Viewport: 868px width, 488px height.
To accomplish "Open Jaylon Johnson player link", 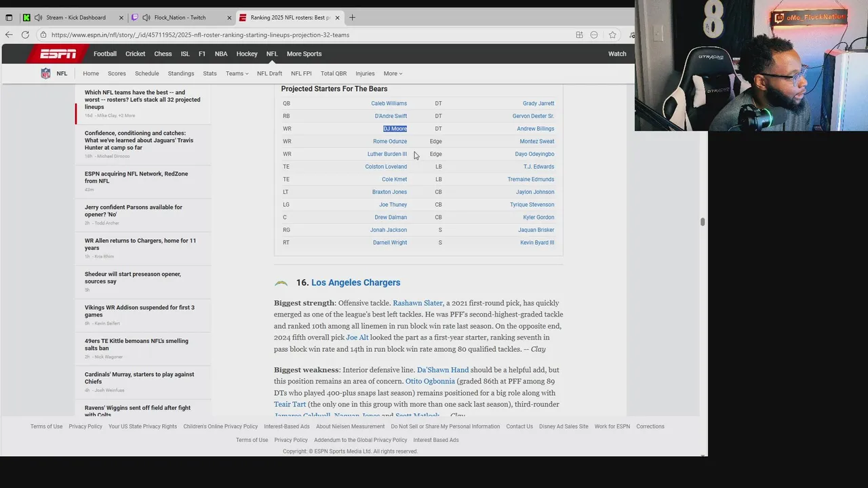I will (x=535, y=192).
